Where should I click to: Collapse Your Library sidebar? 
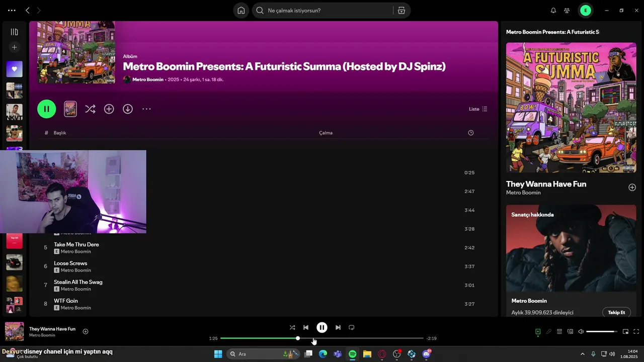pyautogui.click(x=14, y=32)
